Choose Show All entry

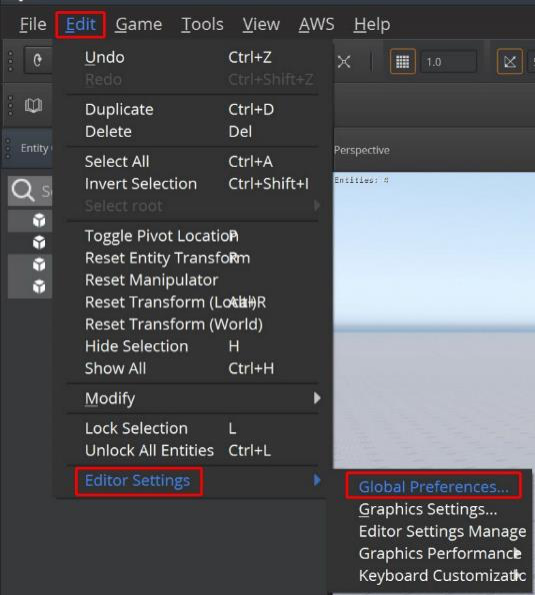click(x=194, y=368)
